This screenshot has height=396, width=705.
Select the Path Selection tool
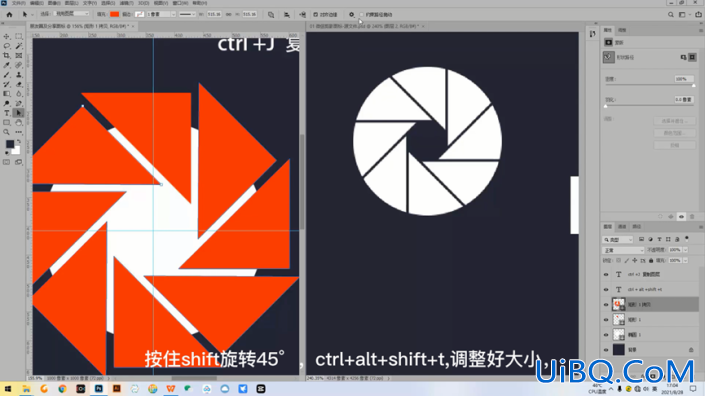pyautogui.click(x=18, y=113)
